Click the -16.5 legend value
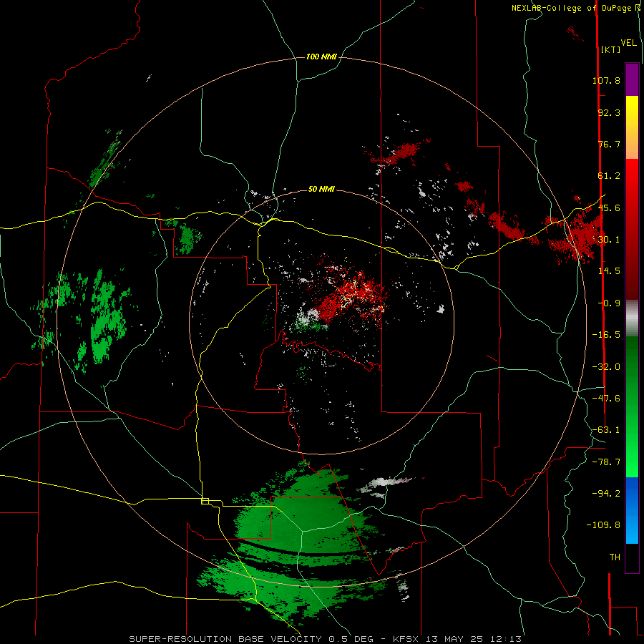The image size is (644, 644). 606,335
